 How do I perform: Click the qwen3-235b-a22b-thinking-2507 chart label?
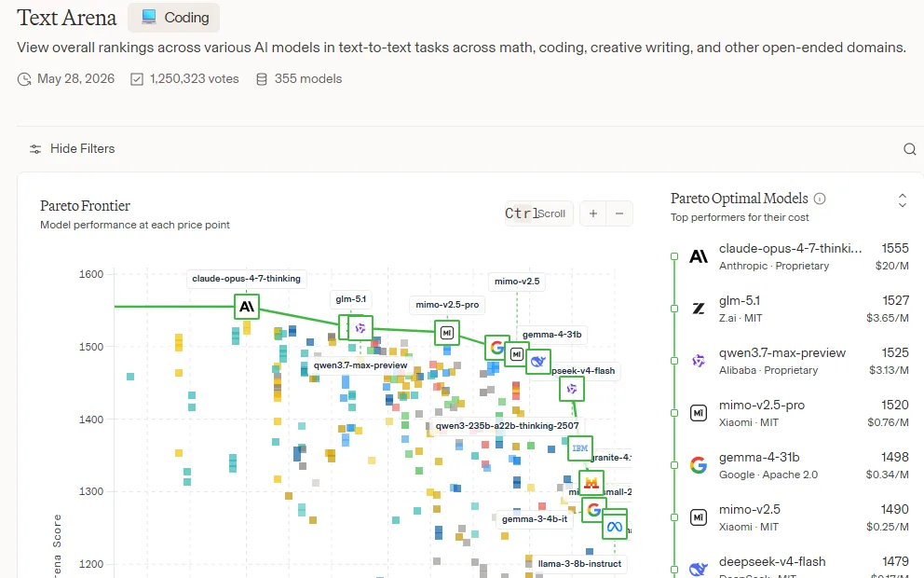click(x=507, y=426)
